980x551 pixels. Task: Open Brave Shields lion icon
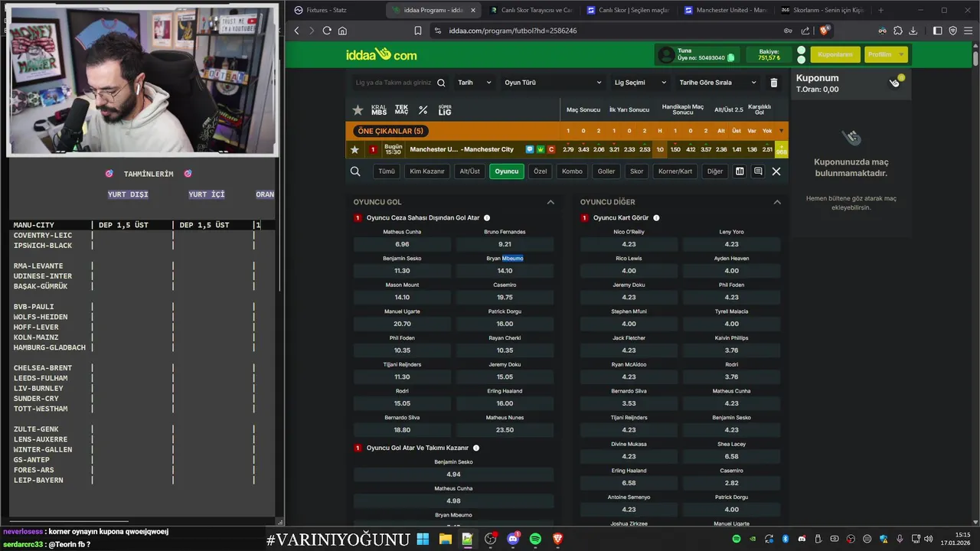(825, 31)
